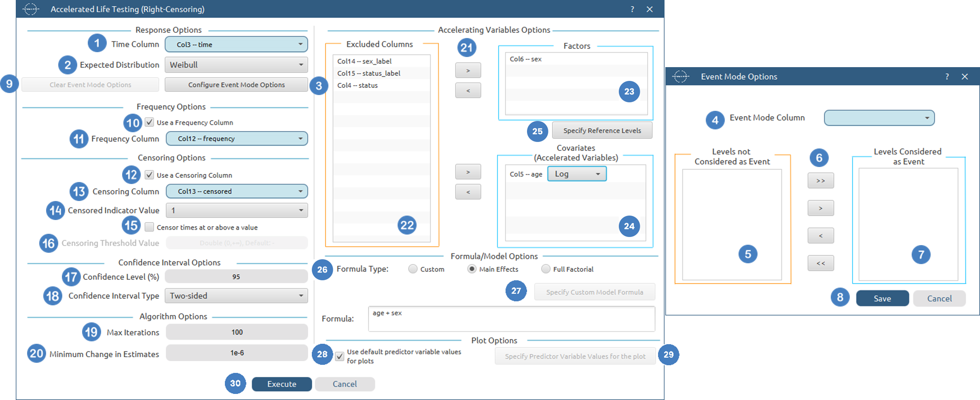Click Clear Event Mode Options button
This screenshot has height=400, width=980.
pyautogui.click(x=90, y=85)
